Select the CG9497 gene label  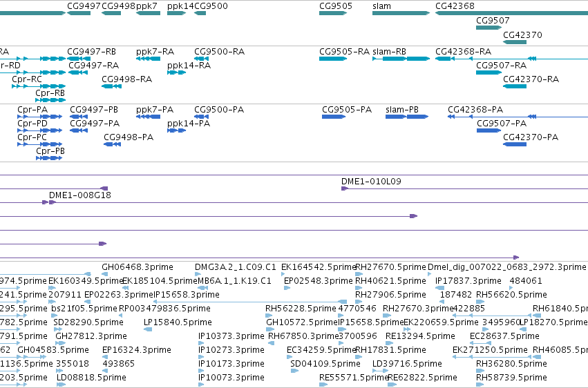tap(84, 6)
